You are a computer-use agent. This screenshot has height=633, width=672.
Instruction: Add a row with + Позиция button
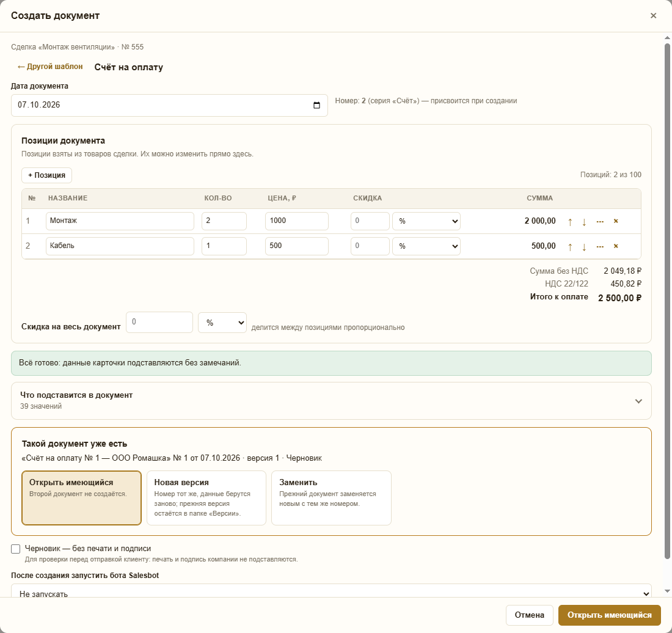[46, 175]
